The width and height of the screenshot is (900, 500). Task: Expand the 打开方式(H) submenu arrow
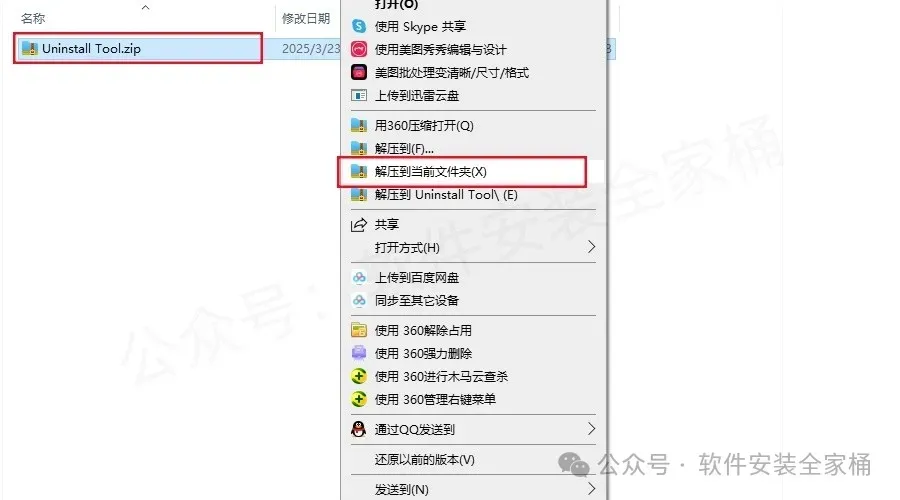(591, 247)
